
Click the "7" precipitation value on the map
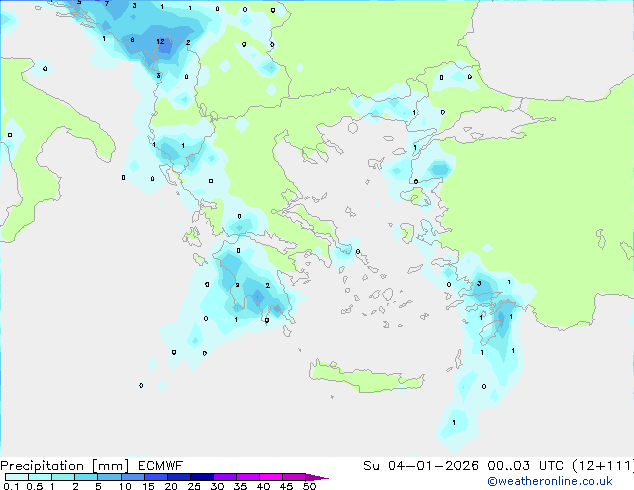pyautogui.click(x=107, y=4)
